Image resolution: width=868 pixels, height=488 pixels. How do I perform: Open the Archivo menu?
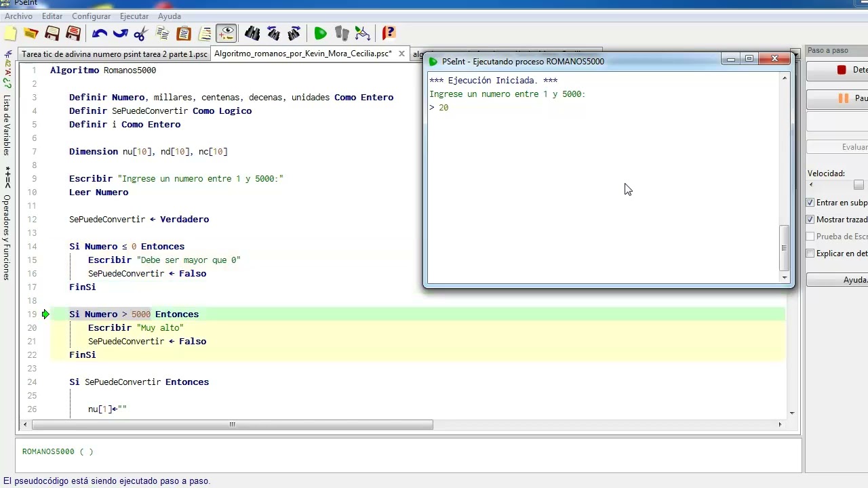(18, 16)
